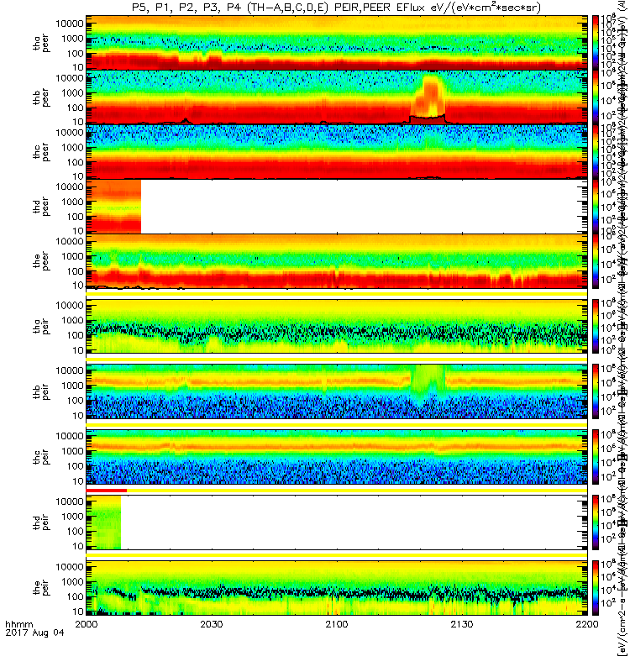The height and width of the screenshot is (672, 630).
Task: Click the tha peir ion spectrogram panel
Action: pyautogui.click(x=337, y=326)
